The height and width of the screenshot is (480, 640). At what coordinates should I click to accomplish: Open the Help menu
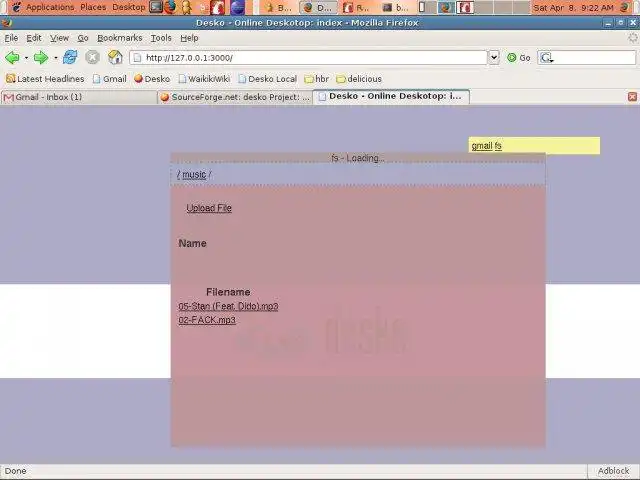point(189,38)
